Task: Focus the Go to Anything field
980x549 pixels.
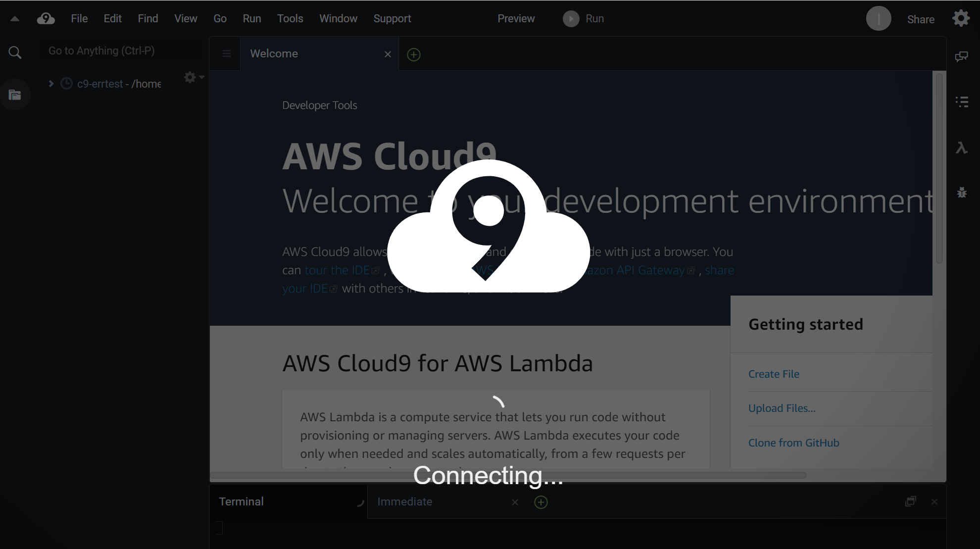Action: click(x=119, y=51)
